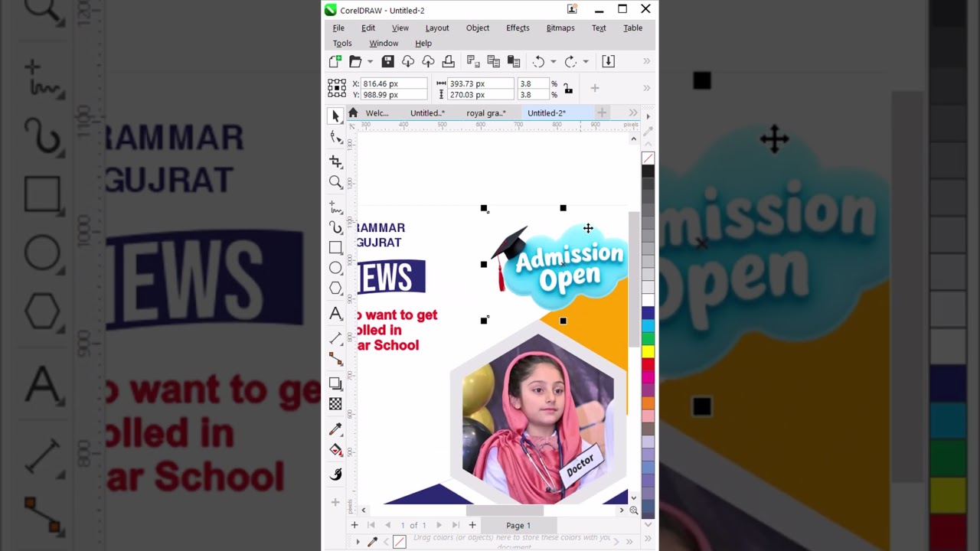Click the Quick customize plus in toolbox
This screenshot has height=551, width=980.
tap(335, 502)
